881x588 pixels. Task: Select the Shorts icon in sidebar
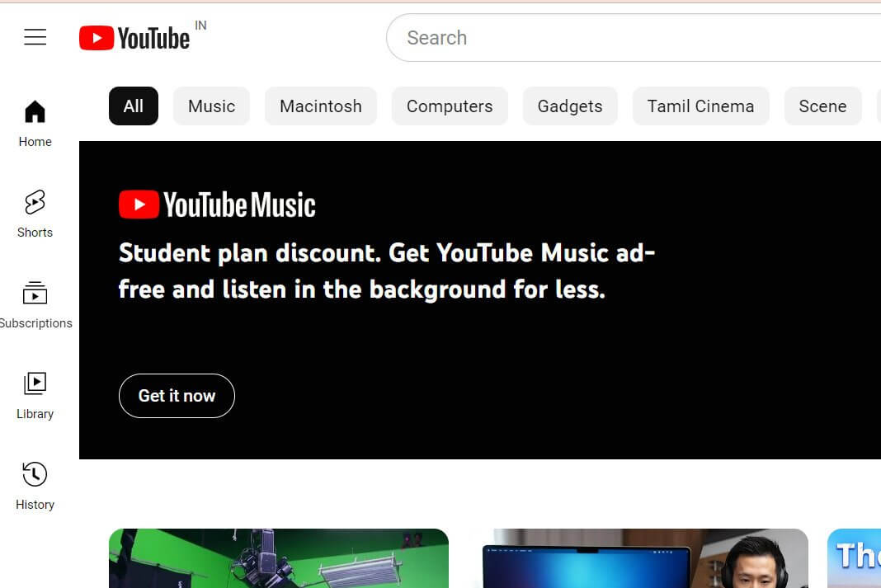pyautogui.click(x=35, y=213)
